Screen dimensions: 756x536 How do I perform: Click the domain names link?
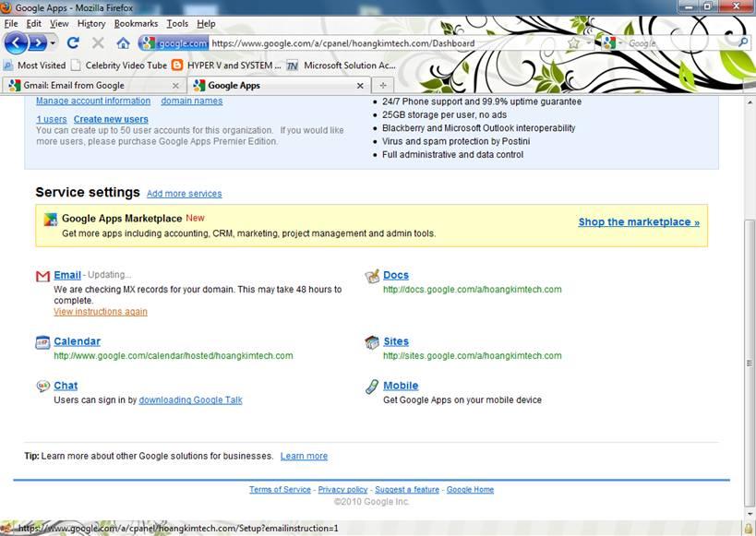(x=192, y=101)
